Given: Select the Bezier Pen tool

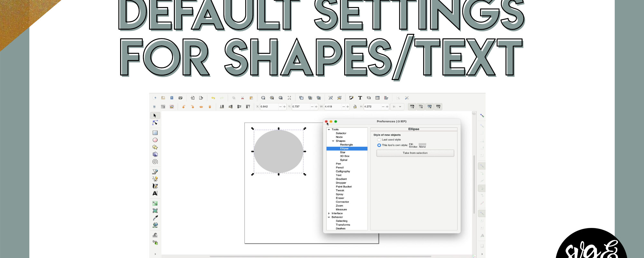Looking at the screenshot, I should coord(155,172).
